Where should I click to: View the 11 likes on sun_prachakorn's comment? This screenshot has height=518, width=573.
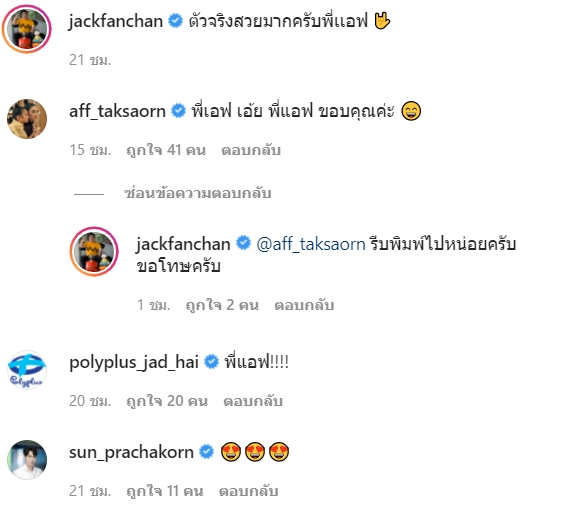[x=164, y=491]
